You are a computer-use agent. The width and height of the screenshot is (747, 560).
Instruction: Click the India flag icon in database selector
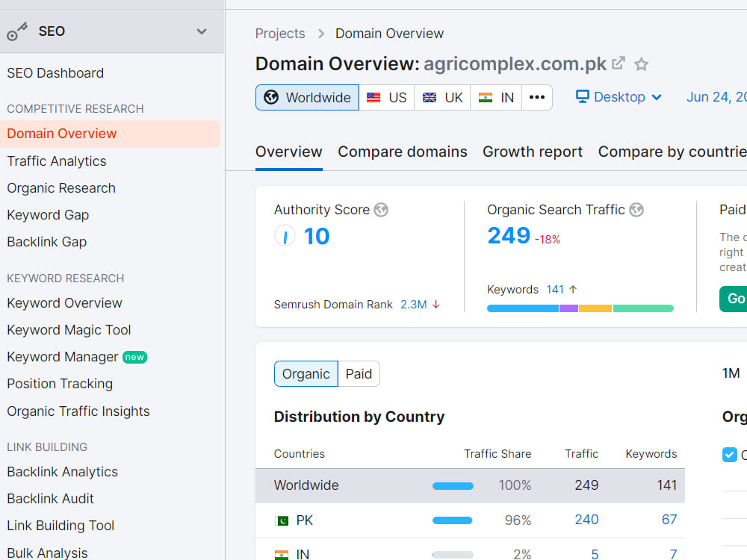pyautogui.click(x=486, y=98)
